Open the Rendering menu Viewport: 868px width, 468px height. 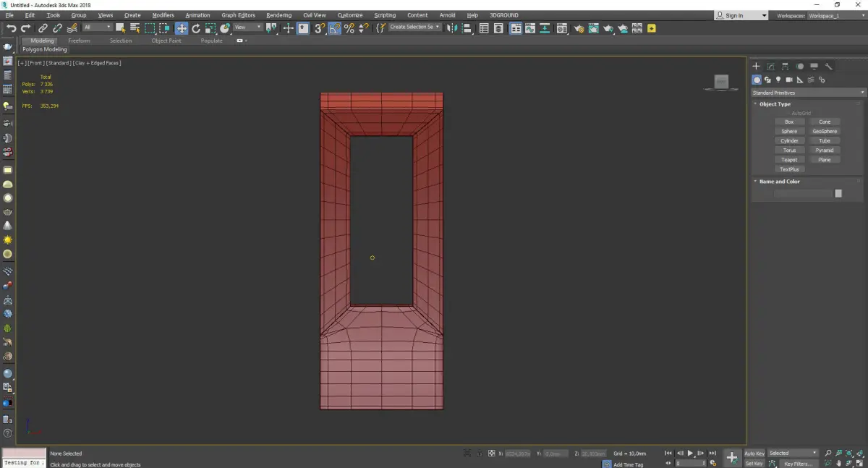[279, 15]
